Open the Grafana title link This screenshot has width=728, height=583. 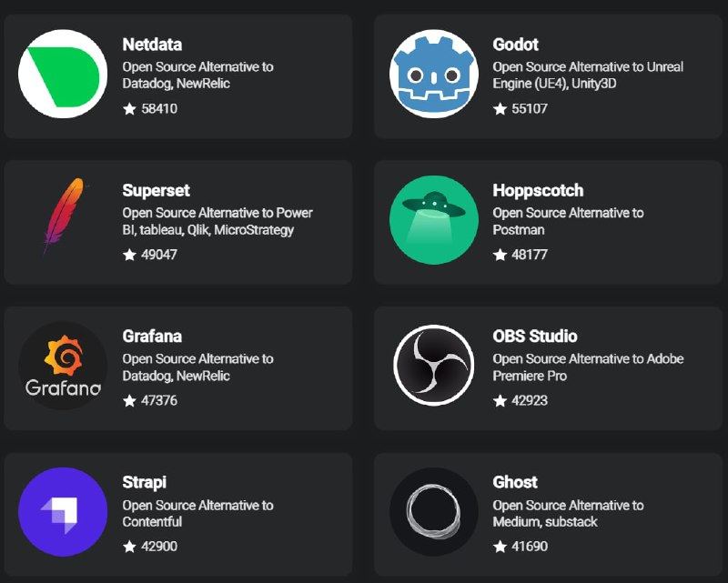point(152,336)
